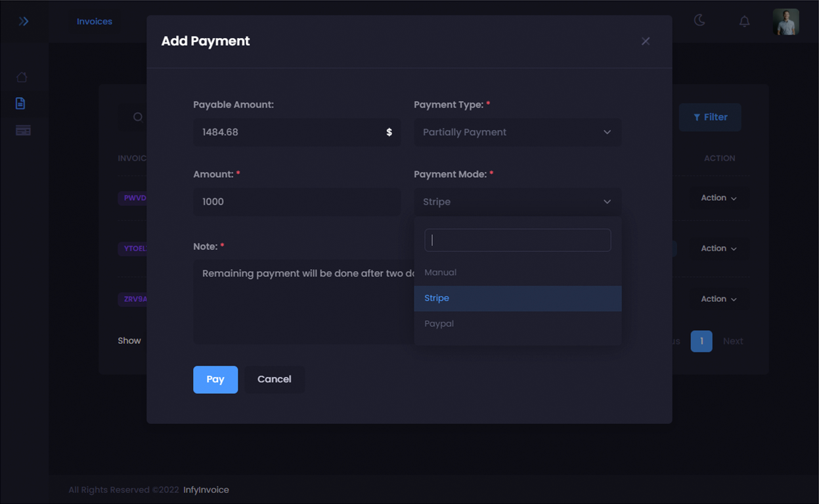819x504 pixels.
Task: Open notifications via the bell icon
Action: (x=744, y=21)
